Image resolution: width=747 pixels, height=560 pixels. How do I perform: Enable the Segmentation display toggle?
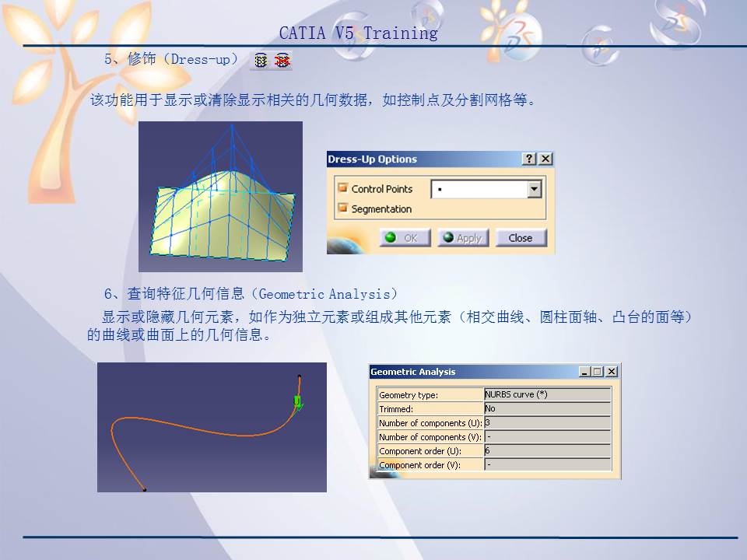pos(342,207)
